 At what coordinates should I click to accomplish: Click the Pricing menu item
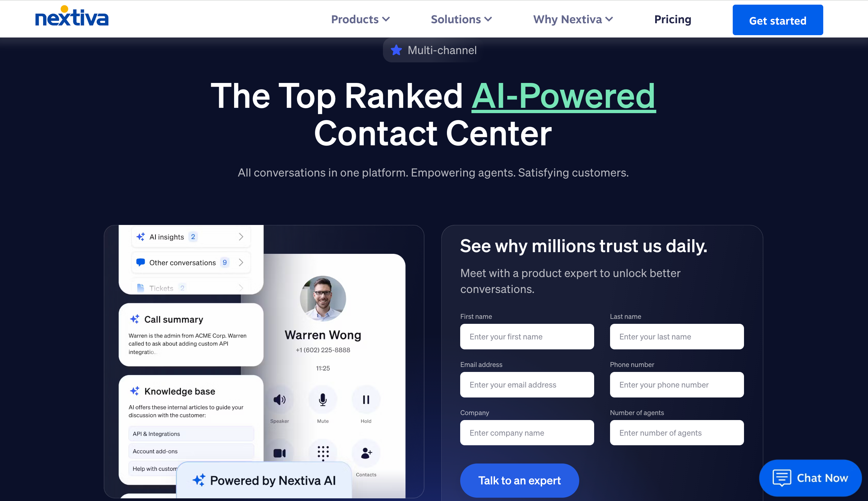pos(673,19)
